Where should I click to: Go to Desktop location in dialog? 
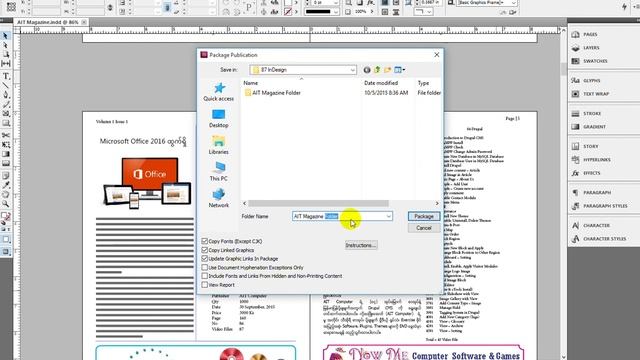click(218, 118)
